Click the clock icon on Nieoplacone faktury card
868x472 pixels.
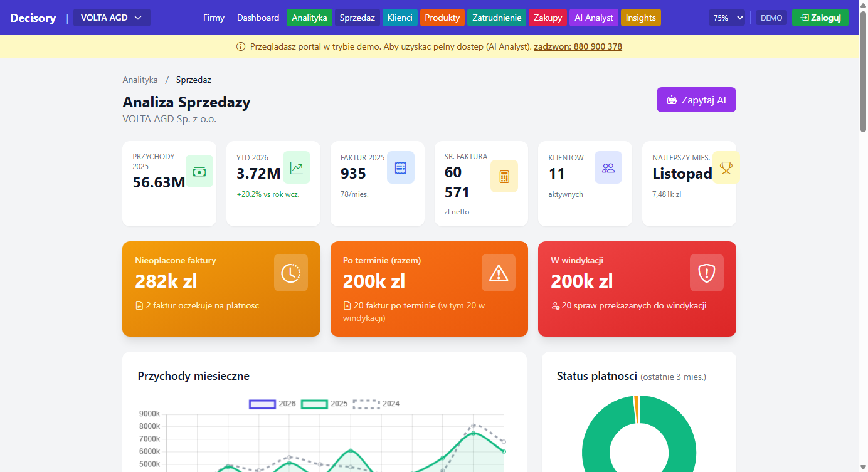(291, 273)
